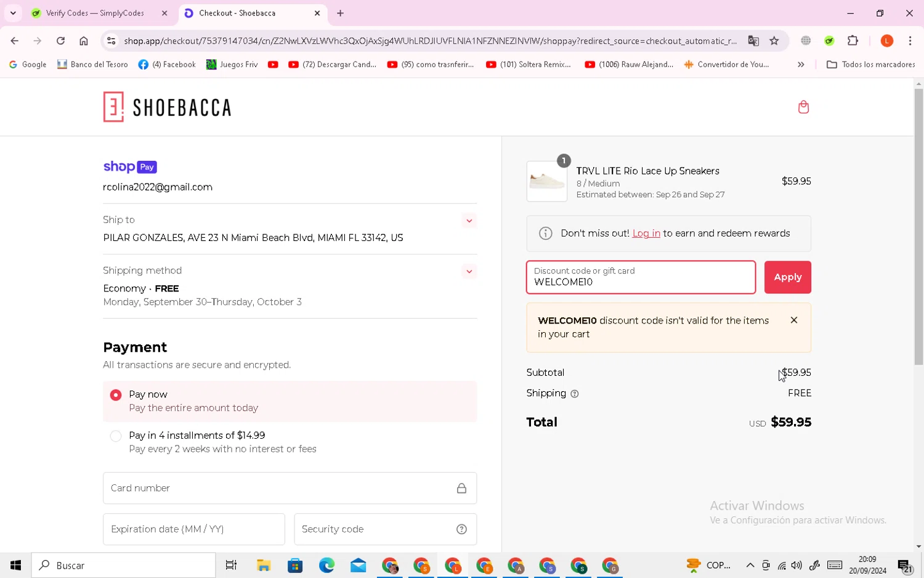Viewport: 924px width, 578px height.
Task: Select Pay now radio option
Action: (116, 395)
